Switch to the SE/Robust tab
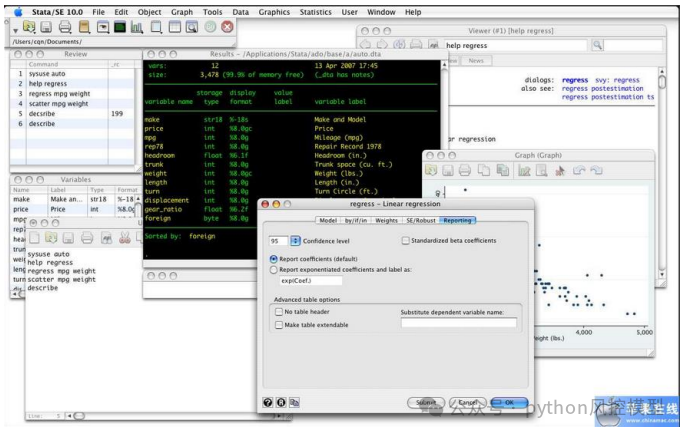685x434 pixels. [x=421, y=220]
